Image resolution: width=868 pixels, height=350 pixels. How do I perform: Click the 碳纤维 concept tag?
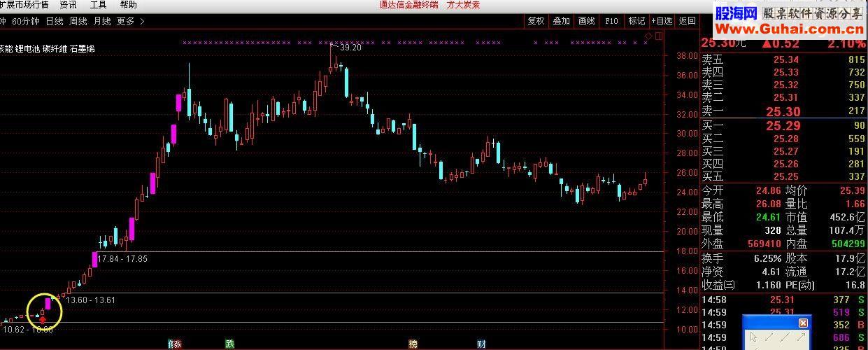pyautogui.click(x=55, y=49)
